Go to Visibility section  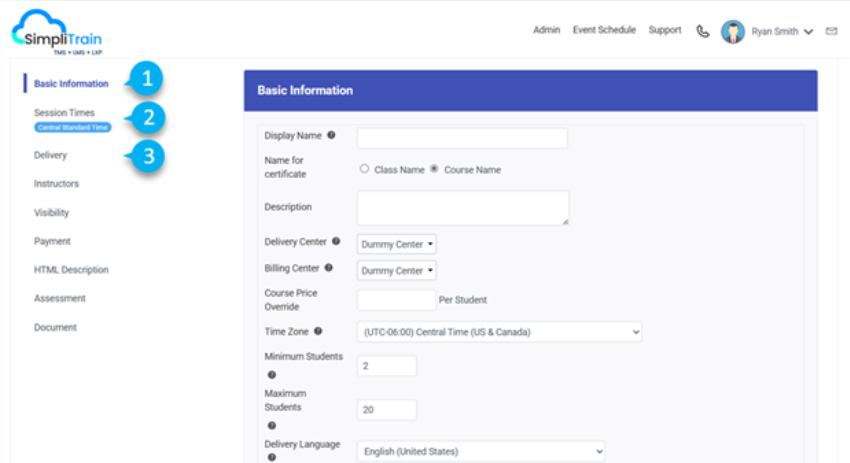[x=51, y=213]
